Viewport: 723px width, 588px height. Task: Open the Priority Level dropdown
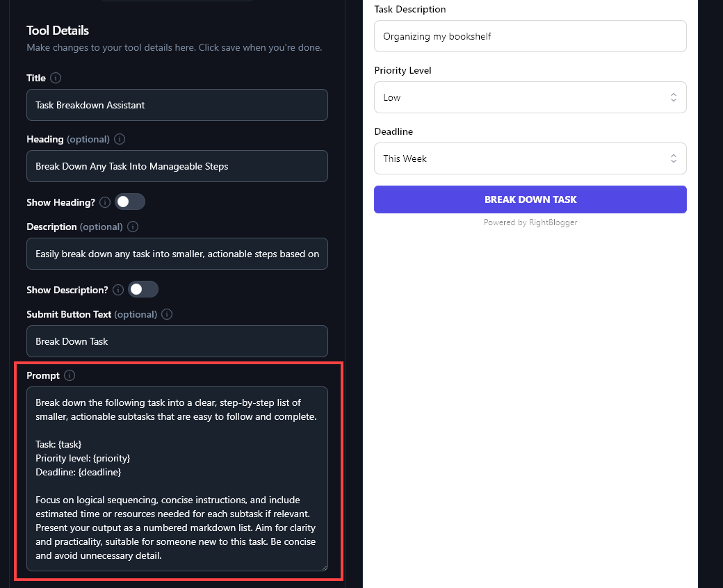pyautogui.click(x=530, y=97)
